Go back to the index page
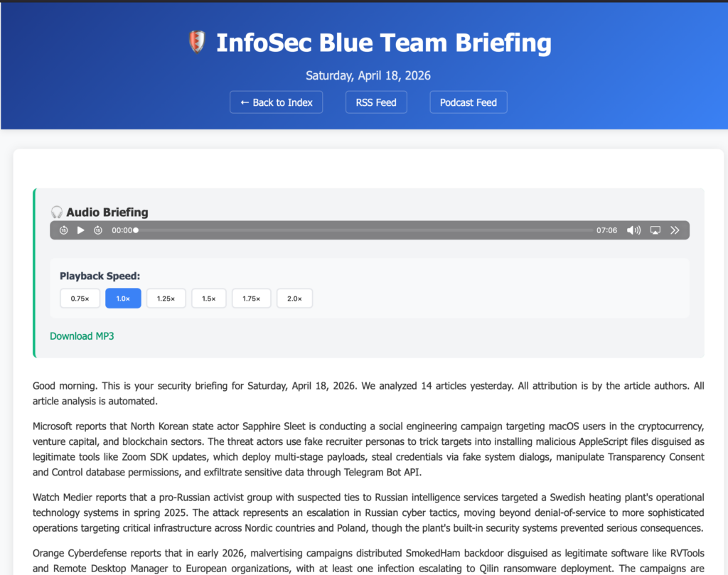This screenshot has height=575, width=728. (276, 102)
